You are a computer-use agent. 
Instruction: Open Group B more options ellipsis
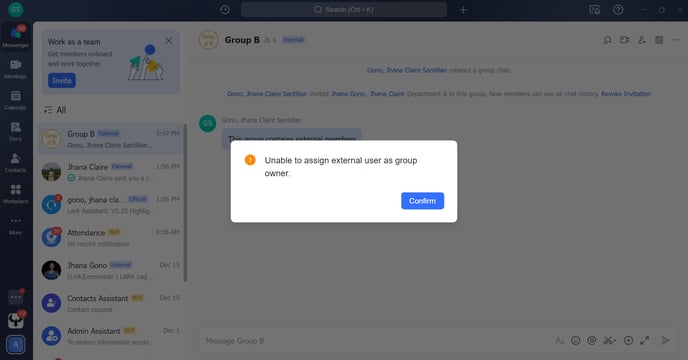tap(676, 40)
